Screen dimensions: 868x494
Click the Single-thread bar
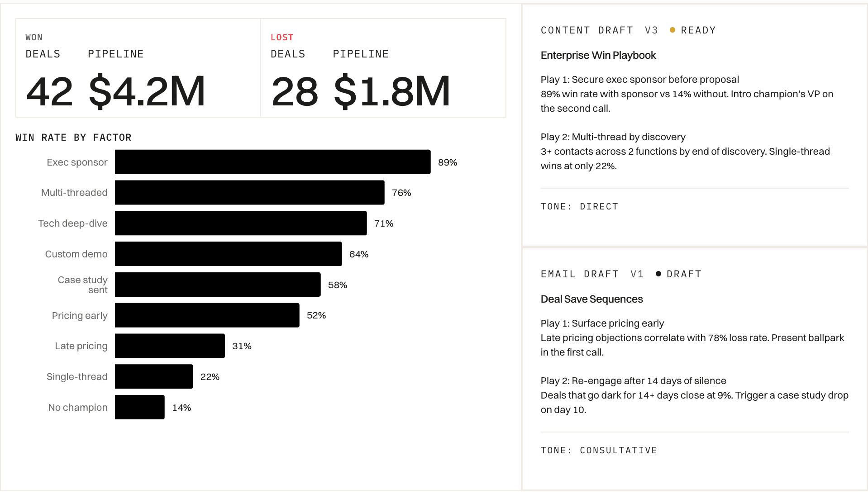154,376
